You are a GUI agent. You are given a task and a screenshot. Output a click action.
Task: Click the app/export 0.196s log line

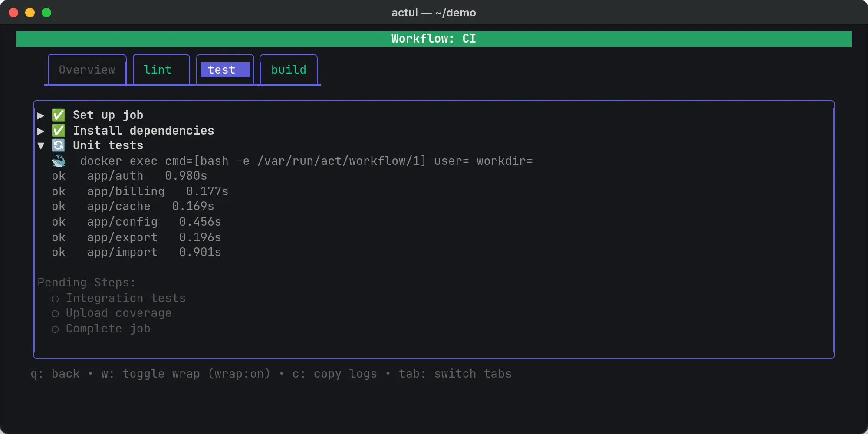click(x=137, y=237)
